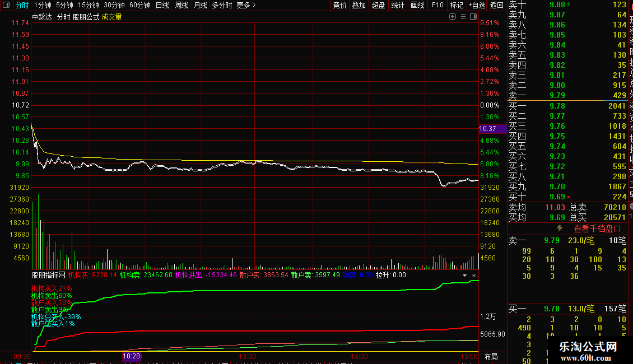This screenshot has width=633, height=364.
Task: Open the F10 company info page
Action: (437, 5)
